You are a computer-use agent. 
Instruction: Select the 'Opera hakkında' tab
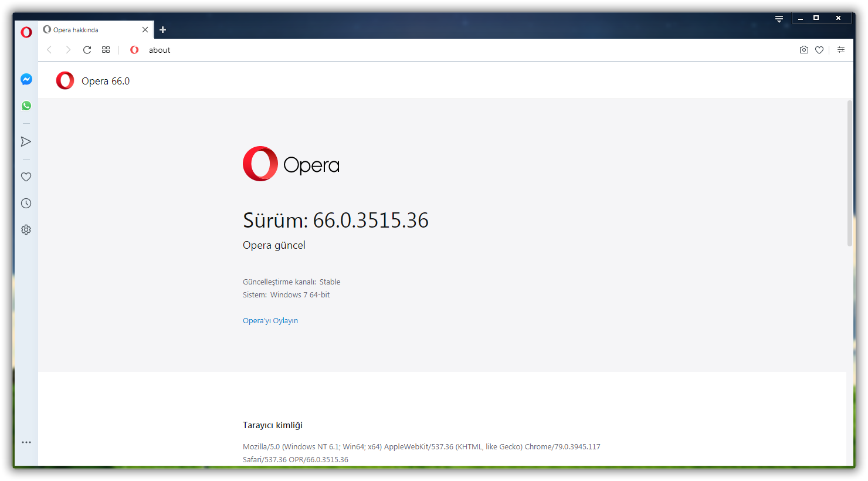pyautogui.click(x=96, y=30)
